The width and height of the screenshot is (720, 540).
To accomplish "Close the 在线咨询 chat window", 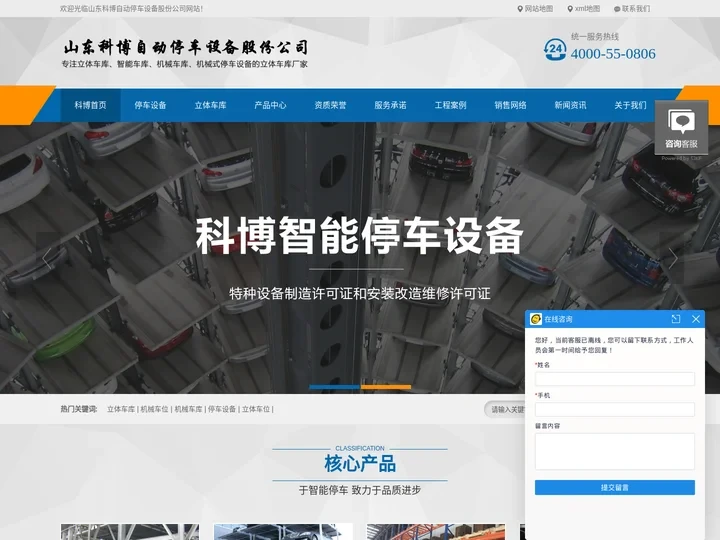I will (x=696, y=319).
